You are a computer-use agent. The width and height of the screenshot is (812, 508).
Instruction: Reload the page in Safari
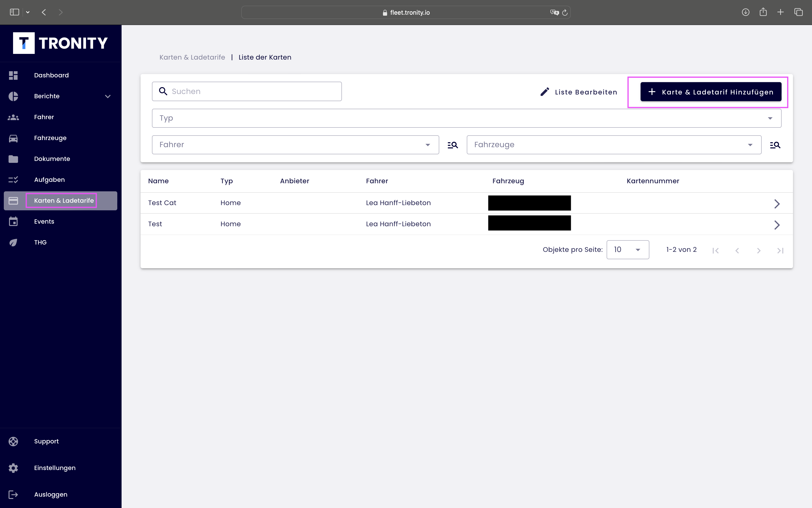[565, 12]
